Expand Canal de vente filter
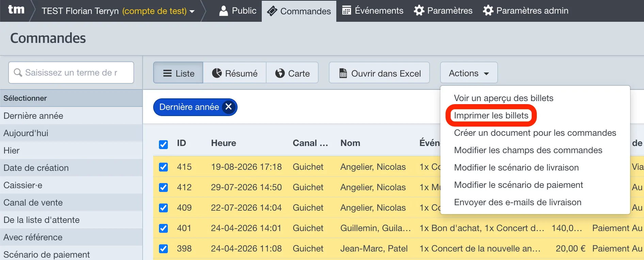 (71, 202)
